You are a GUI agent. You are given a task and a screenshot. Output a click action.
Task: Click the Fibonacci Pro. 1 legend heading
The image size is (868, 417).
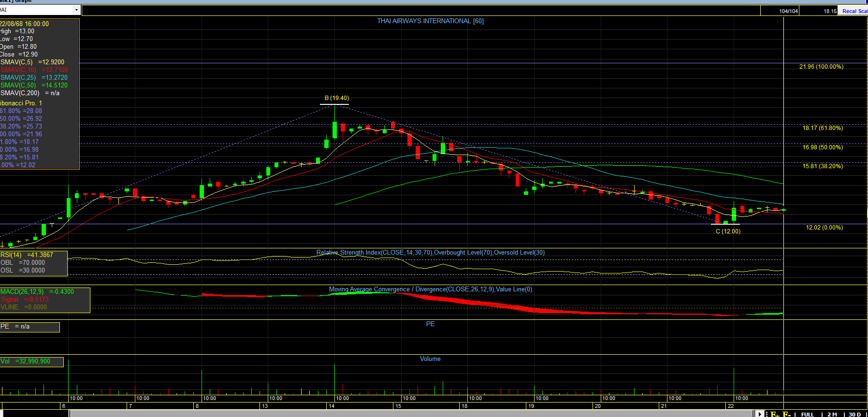[x=21, y=103]
